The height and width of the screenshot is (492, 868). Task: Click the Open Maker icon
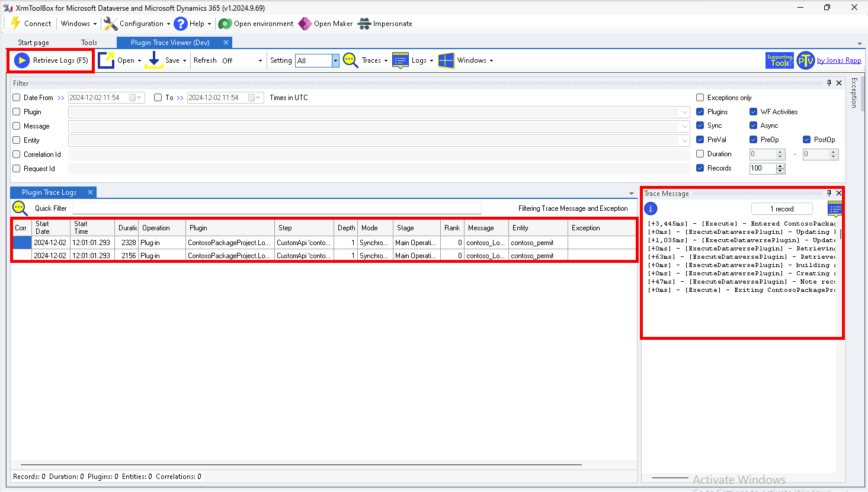pos(305,24)
